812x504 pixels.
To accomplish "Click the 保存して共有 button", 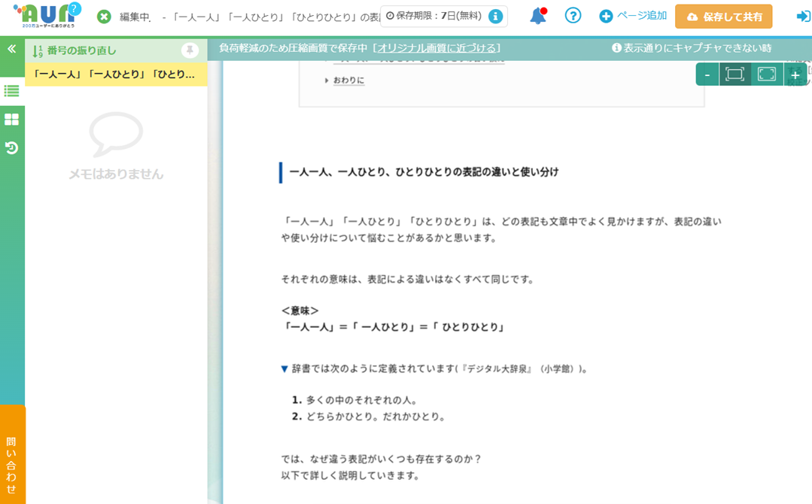I will (x=723, y=17).
